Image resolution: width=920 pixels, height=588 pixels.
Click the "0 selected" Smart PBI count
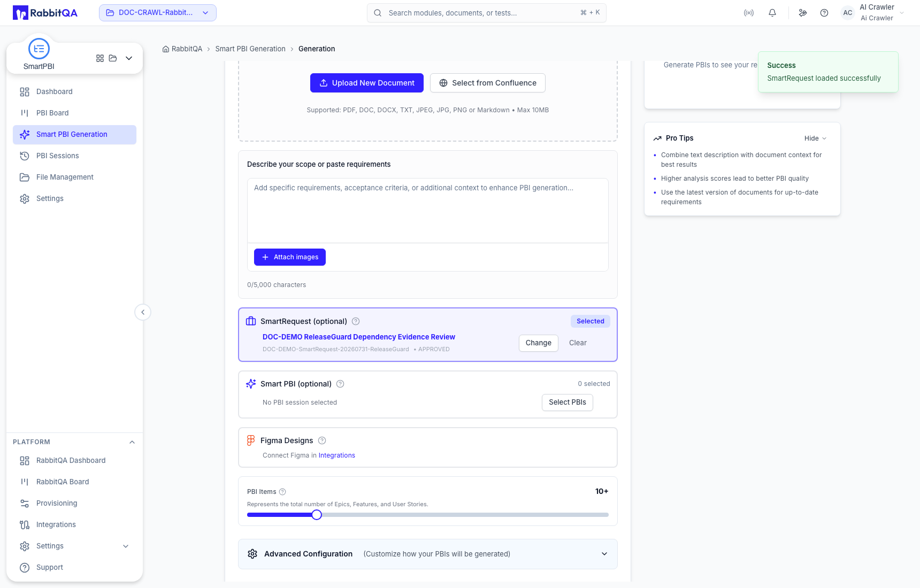pos(594,384)
